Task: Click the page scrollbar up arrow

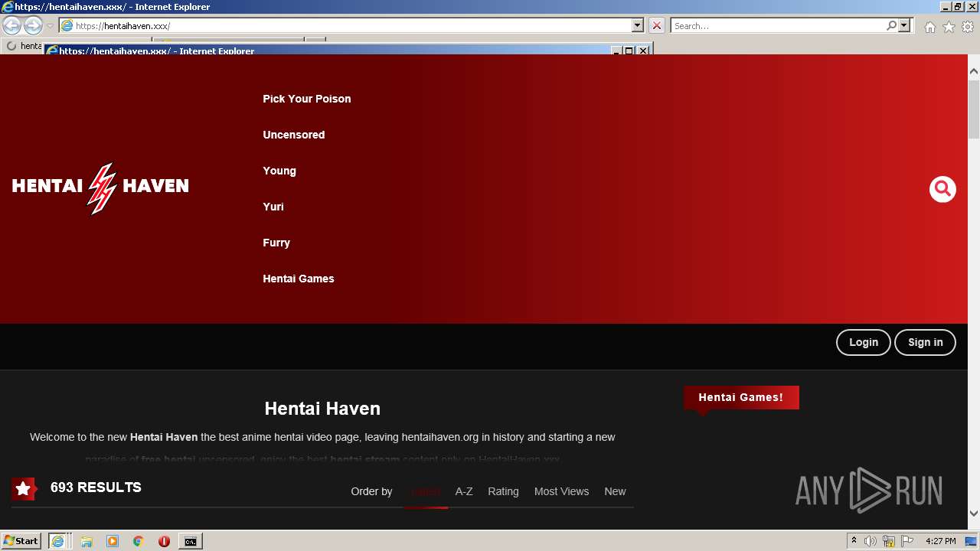Action: 974,71
